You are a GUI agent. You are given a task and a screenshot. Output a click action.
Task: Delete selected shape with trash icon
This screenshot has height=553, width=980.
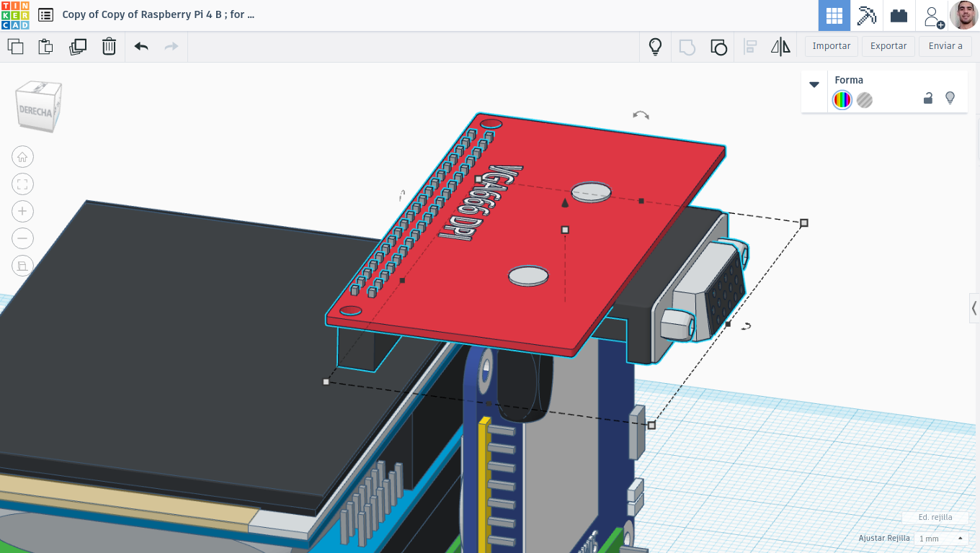109,47
